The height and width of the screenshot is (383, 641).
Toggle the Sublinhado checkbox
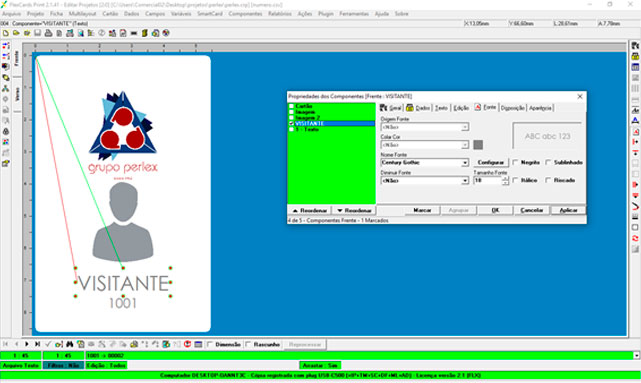click(549, 162)
